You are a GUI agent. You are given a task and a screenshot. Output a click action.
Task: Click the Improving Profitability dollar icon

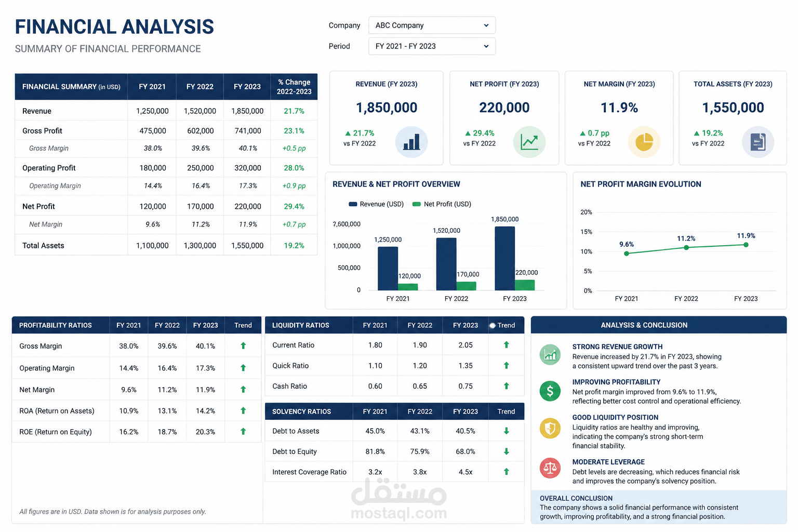(x=550, y=391)
